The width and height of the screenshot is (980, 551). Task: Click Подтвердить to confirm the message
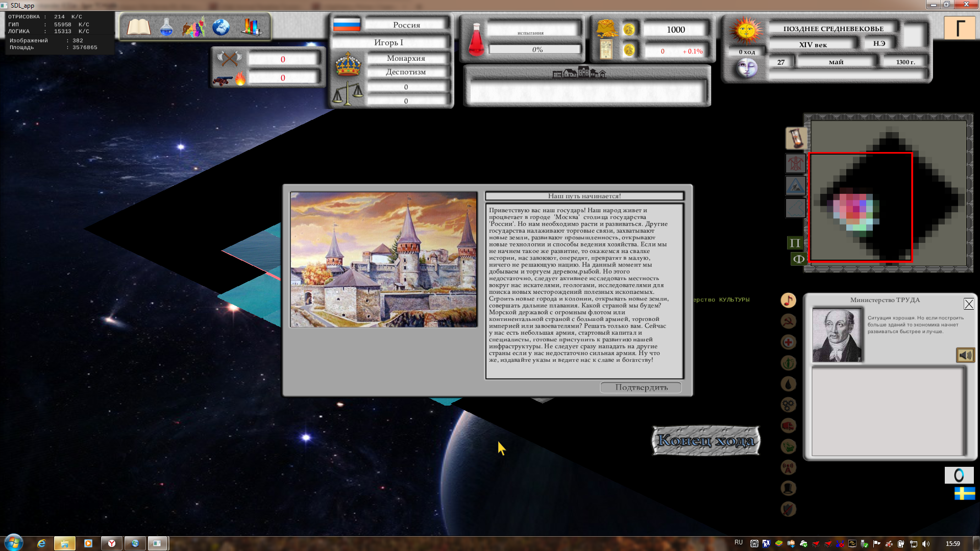pos(641,387)
